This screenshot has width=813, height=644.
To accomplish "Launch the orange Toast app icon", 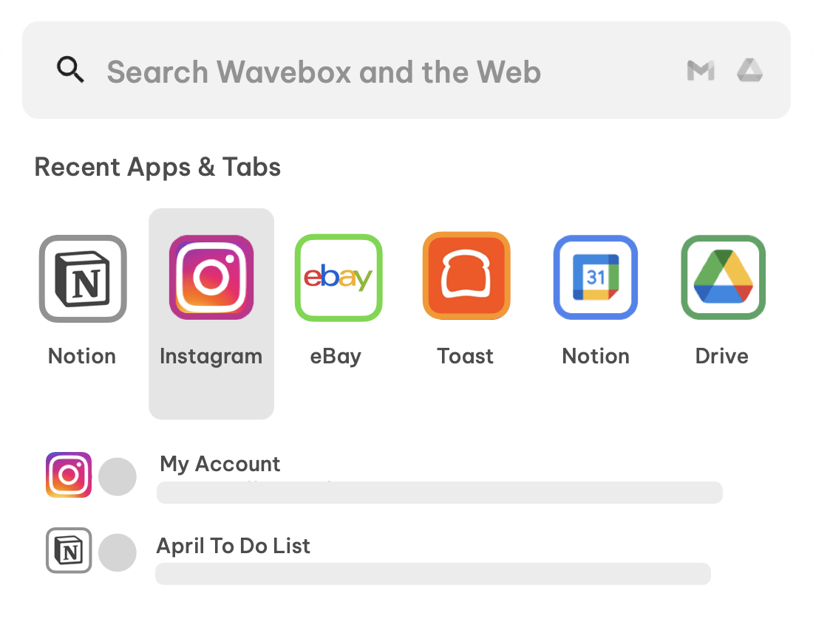I will pos(466,276).
